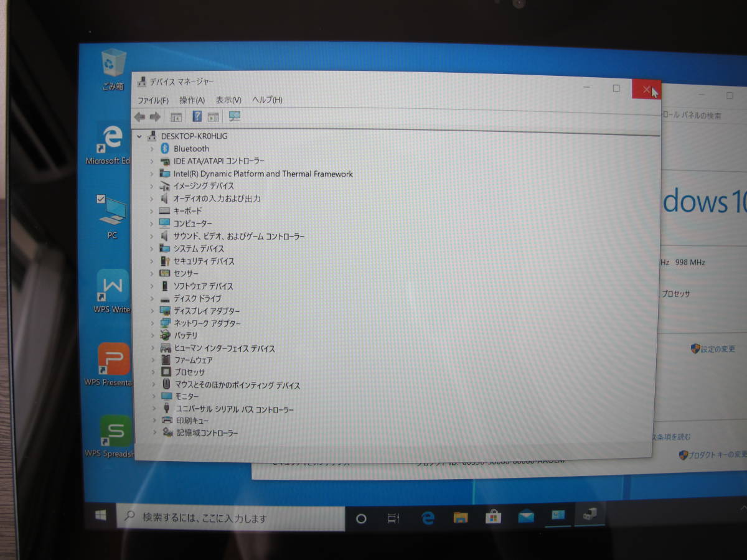Open the ヘルプ(H) menu
The height and width of the screenshot is (560, 747).
coord(267,100)
